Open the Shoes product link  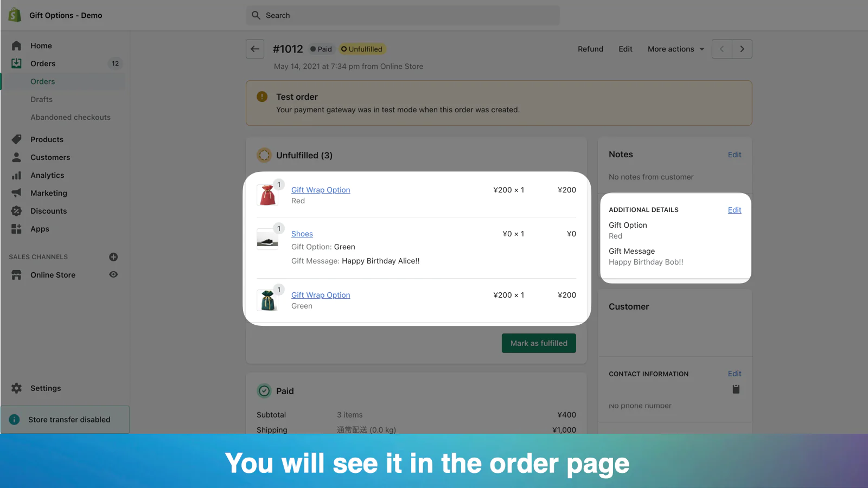[302, 234]
